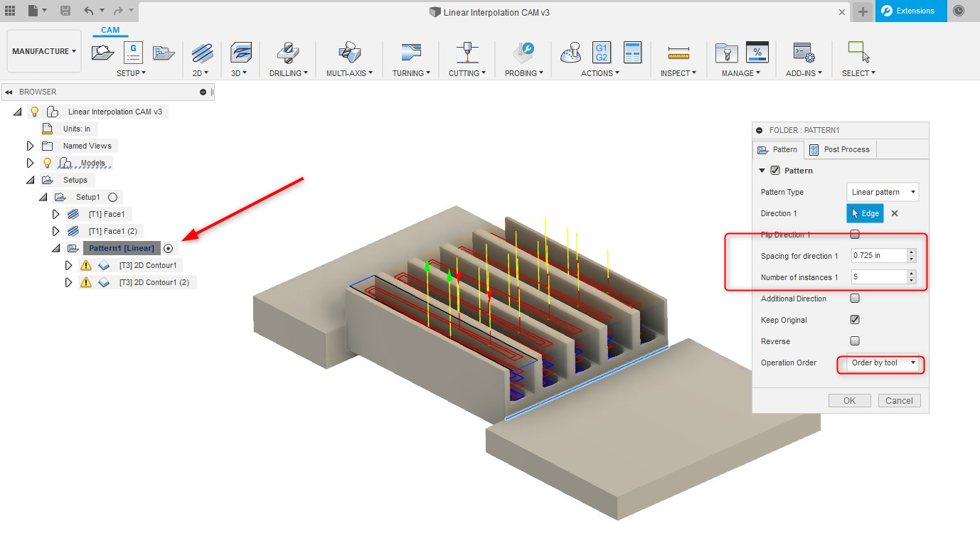
Task: Clear the Direction 1 edge selection
Action: tap(895, 213)
